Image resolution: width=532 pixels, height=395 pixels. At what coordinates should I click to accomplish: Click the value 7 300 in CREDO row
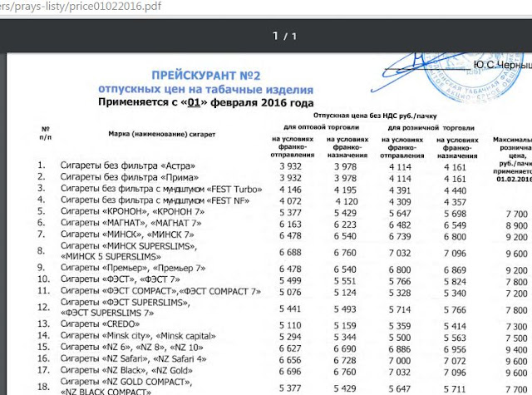(517, 327)
